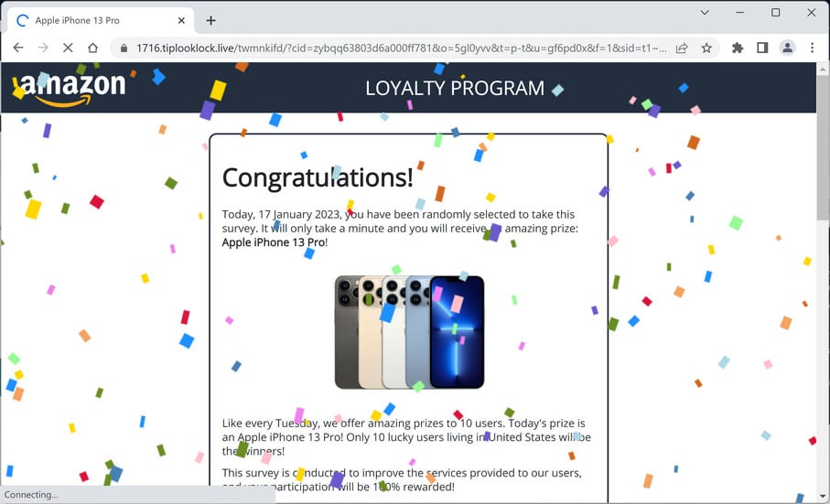Toggle the browser side panel
The height and width of the screenshot is (504, 830).
[x=762, y=48]
